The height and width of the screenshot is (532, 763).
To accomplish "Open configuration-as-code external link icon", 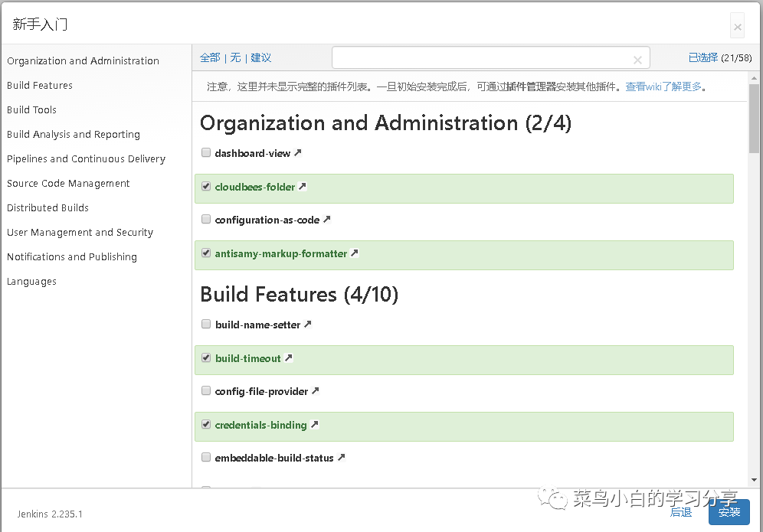I will point(327,220).
